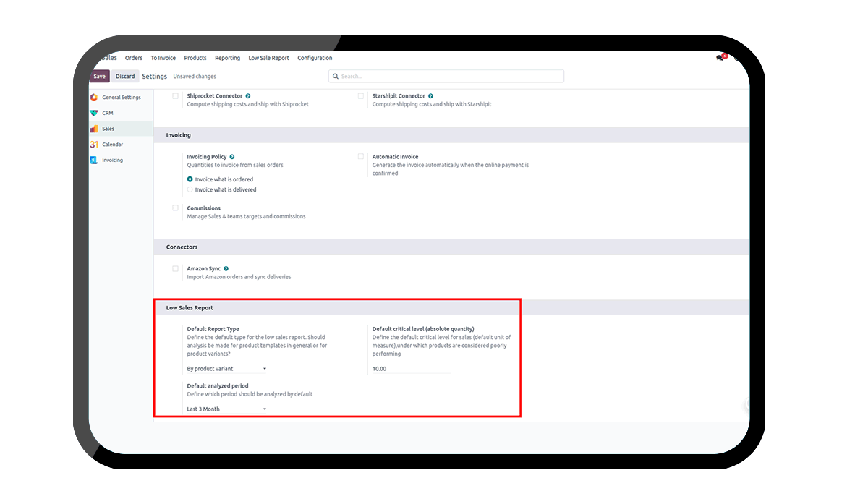Click the Discard button
This screenshot has height=504, width=868.
click(x=125, y=77)
